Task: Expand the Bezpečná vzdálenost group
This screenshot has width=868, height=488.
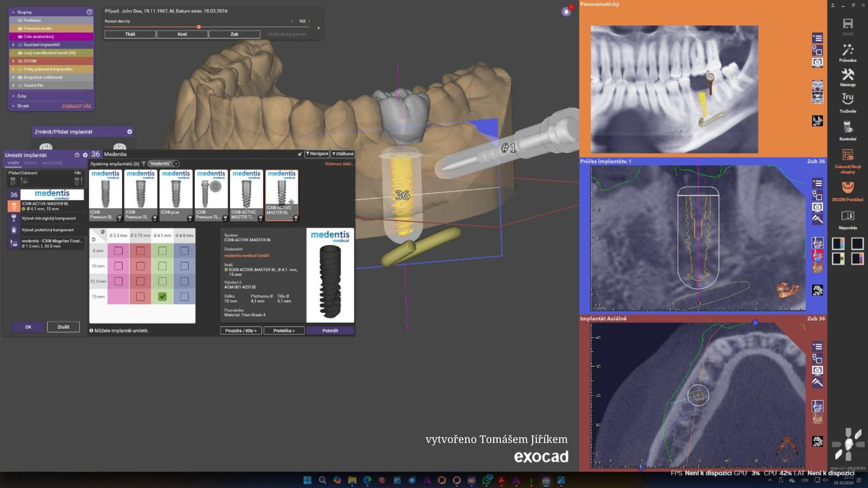Action: (x=13, y=77)
